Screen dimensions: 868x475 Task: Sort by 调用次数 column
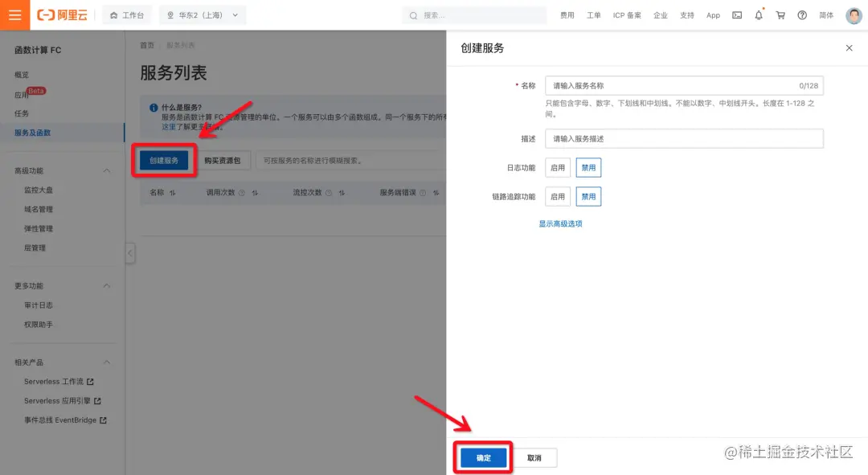[x=255, y=193]
